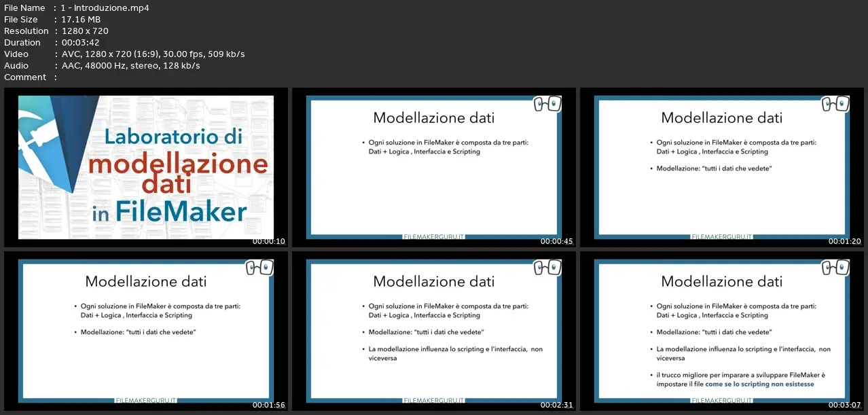Click the "Comment" label
The image size is (868, 415).
pyautogui.click(x=25, y=77)
